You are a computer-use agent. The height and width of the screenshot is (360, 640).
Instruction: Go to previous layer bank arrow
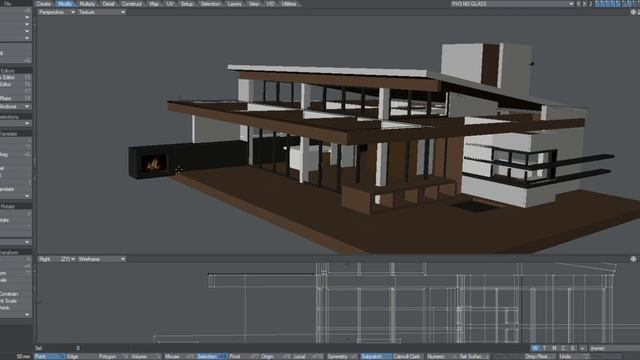tap(578, 4)
